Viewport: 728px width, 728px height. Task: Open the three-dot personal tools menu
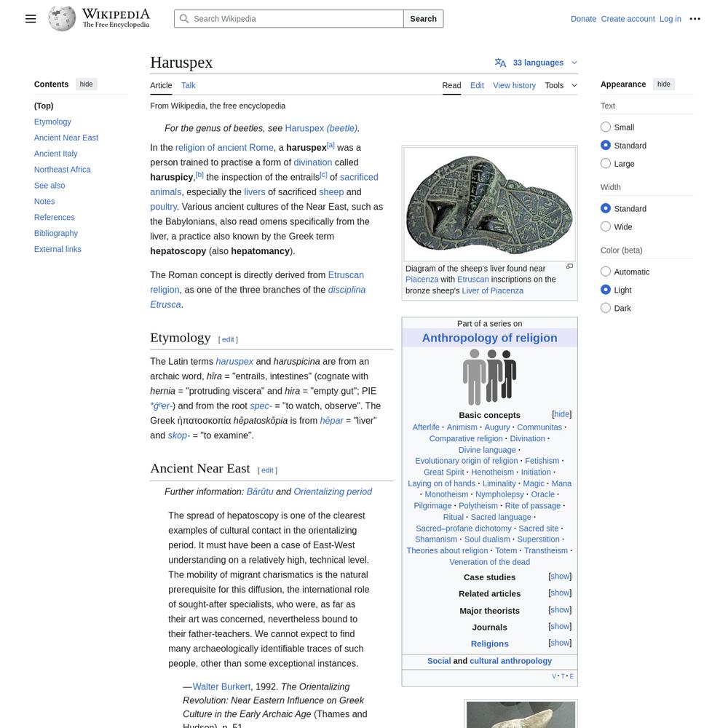[695, 19]
